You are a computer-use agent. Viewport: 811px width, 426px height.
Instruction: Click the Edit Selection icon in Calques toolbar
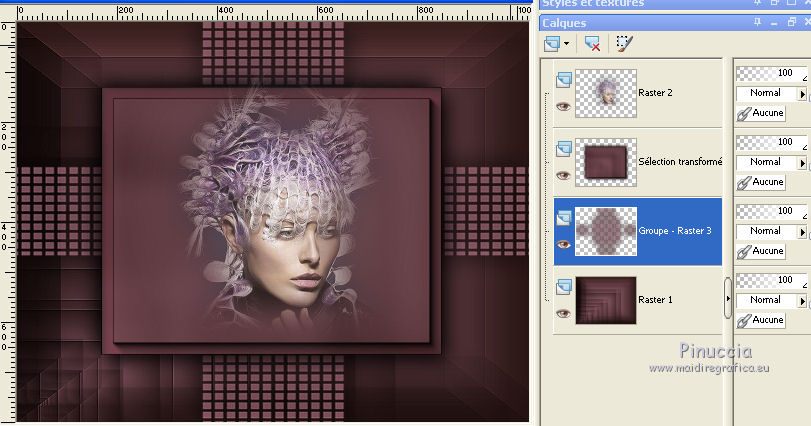624,43
